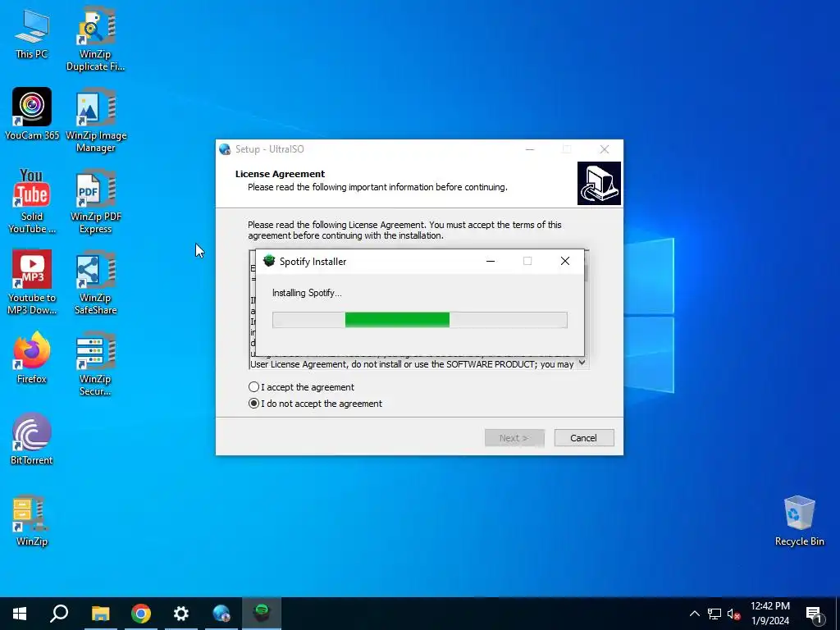Click the UltraISO setup title icon

coord(225,149)
